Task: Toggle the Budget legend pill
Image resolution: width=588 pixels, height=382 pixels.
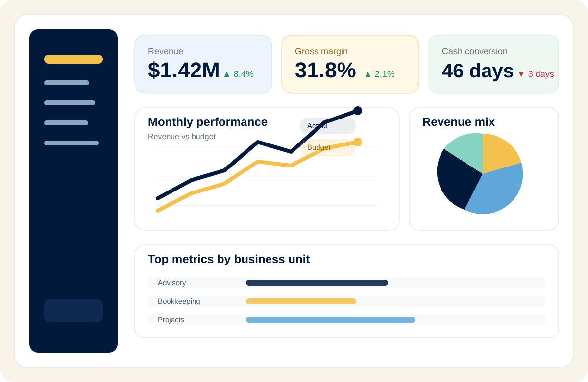Action: pyautogui.click(x=328, y=147)
